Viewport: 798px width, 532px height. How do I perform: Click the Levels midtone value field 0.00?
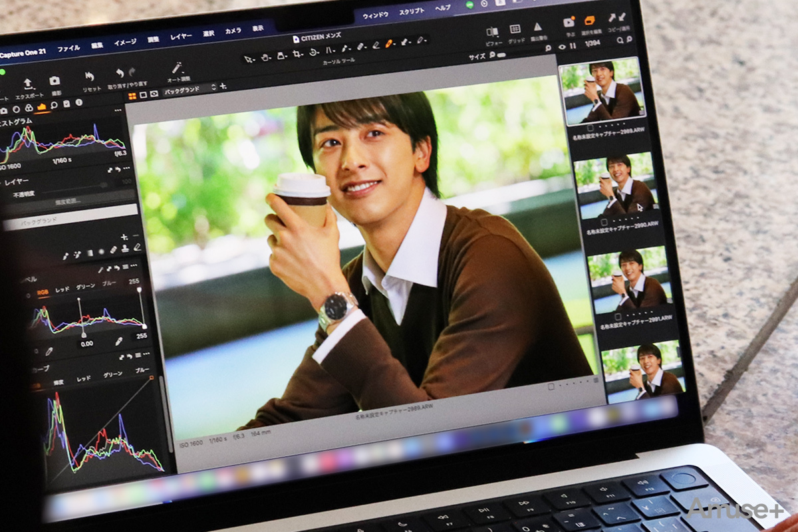click(86, 344)
